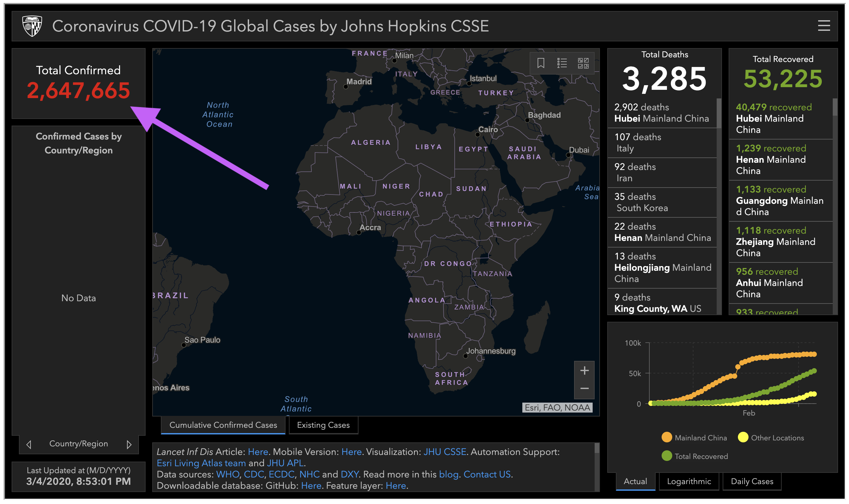Click the Contact US link

(487, 474)
